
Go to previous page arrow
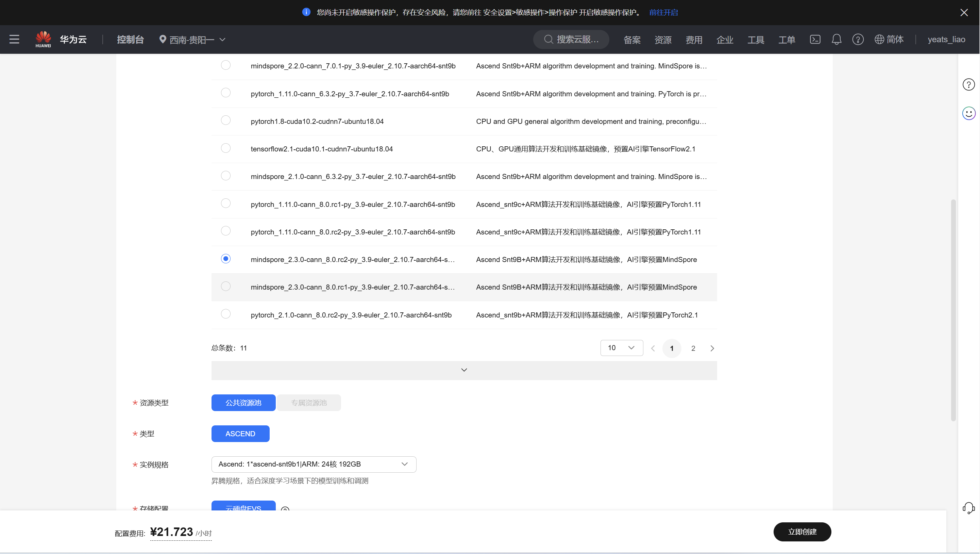click(x=653, y=348)
